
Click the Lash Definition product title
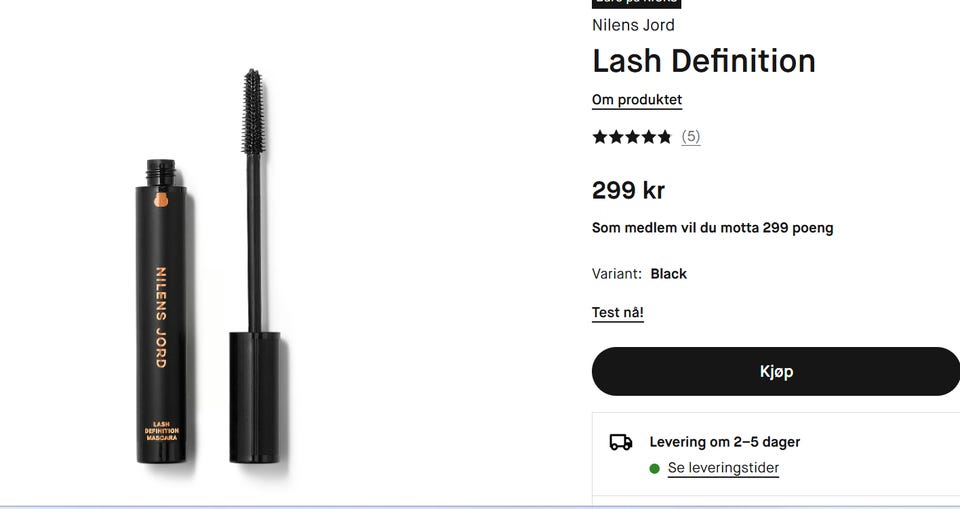click(x=703, y=61)
